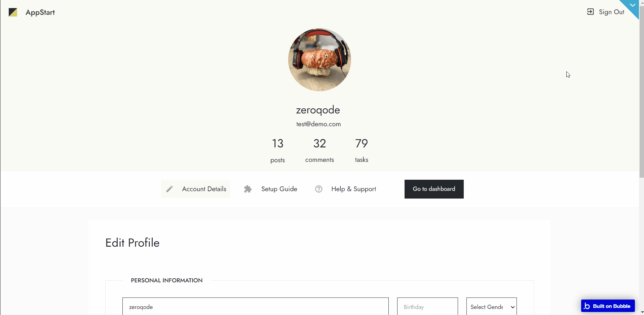Screen dimensions: 644x315
Task: Click the AppStart brand name text
Action: (x=40, y=12)
